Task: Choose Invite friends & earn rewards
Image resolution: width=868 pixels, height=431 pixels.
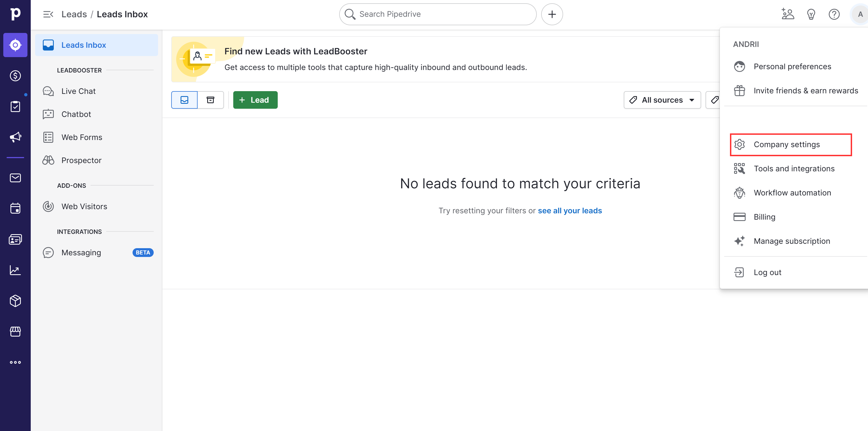Action: tap(794, 90)
